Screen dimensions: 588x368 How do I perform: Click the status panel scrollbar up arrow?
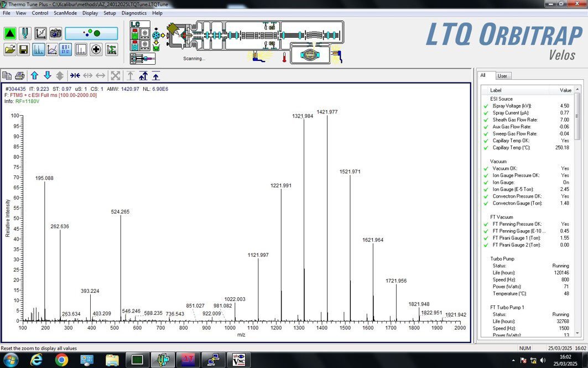tap(577, 89)
